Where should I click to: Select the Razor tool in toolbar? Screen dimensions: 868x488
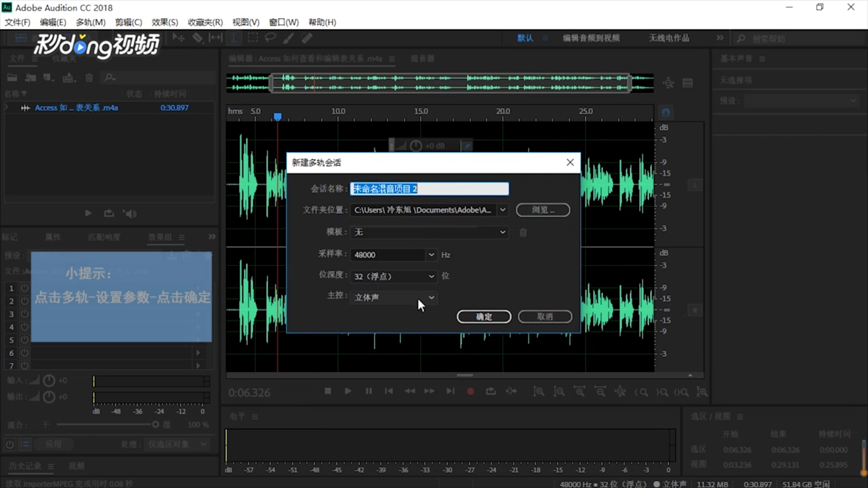[x=198, y=38]
